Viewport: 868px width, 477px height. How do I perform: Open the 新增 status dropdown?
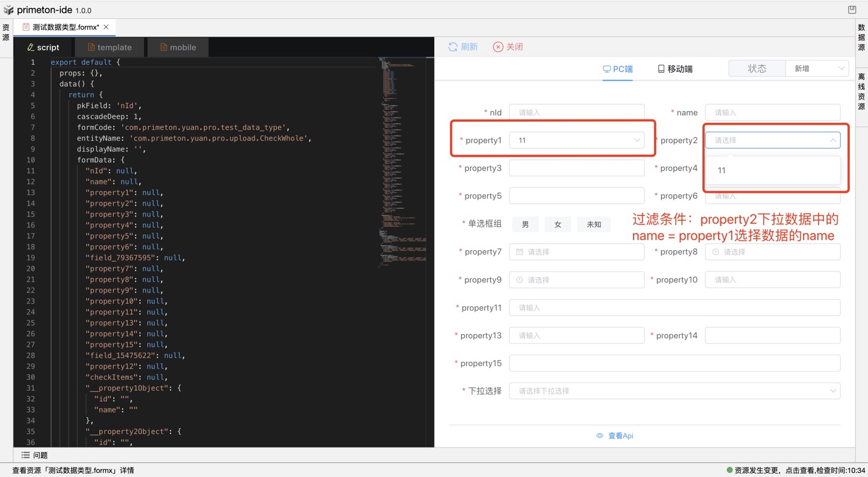[x=817, y=69]
